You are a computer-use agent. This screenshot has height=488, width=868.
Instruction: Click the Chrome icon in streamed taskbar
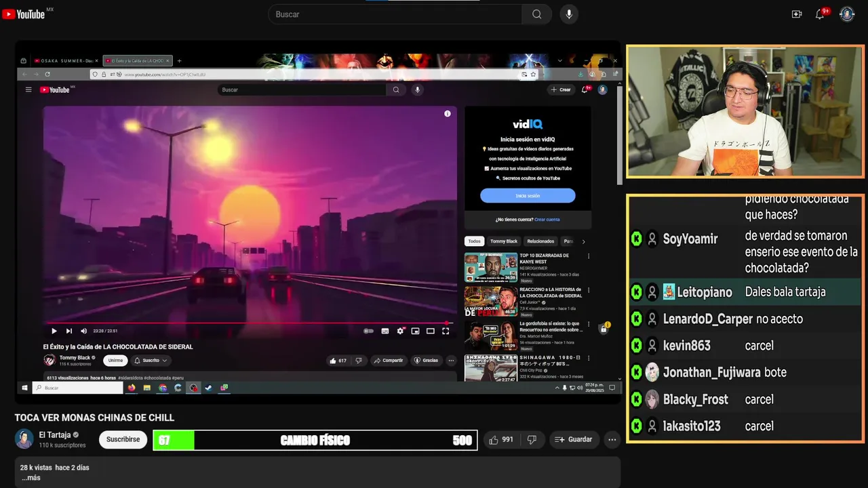pyautogui.click(x=163, y=388)
